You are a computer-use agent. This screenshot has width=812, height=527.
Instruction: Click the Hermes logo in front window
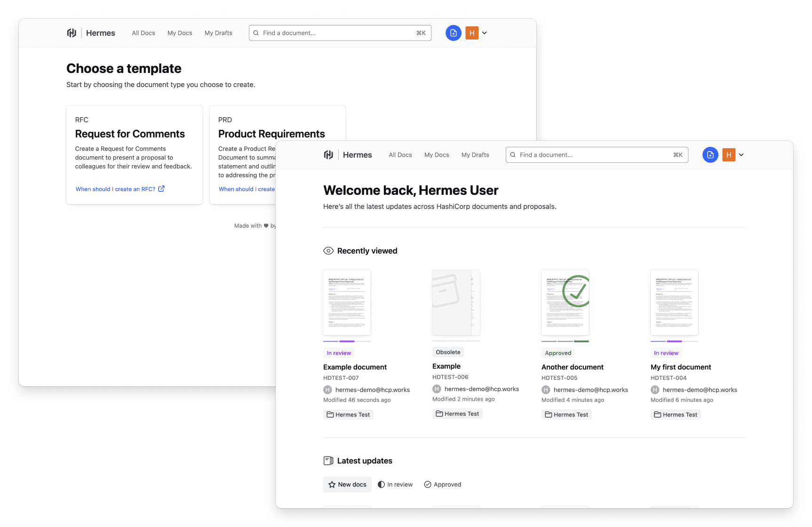(328, 155)
